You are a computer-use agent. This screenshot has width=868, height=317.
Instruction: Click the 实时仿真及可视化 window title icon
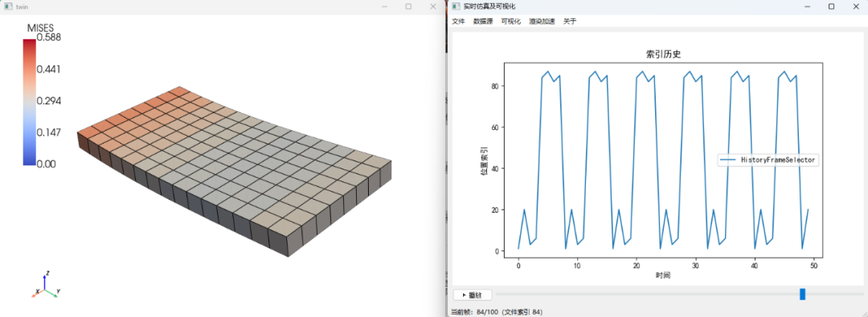coord(455,6)
